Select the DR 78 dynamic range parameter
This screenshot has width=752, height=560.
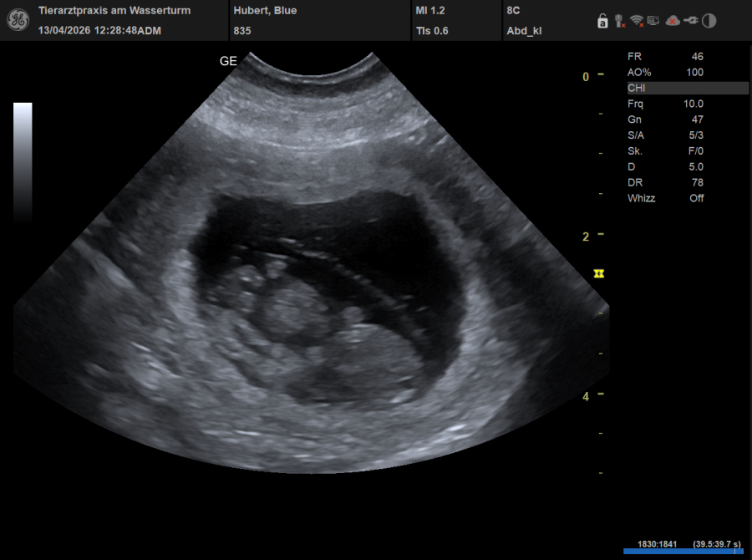point(665,182)
